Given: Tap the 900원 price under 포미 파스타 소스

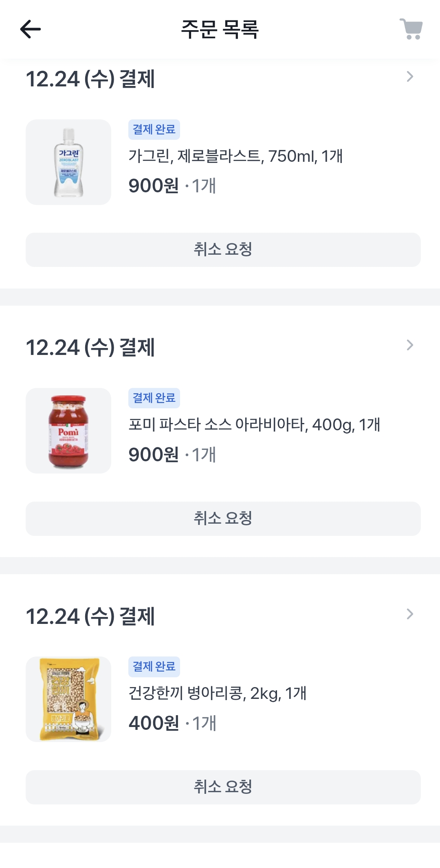Looking at the screenshot, I should click(x=154, y=455).
